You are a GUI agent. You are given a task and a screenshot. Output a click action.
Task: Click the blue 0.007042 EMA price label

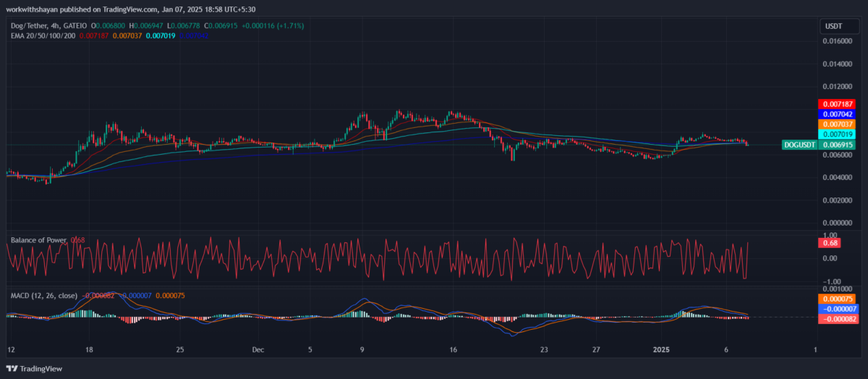(x=836, y=114)
